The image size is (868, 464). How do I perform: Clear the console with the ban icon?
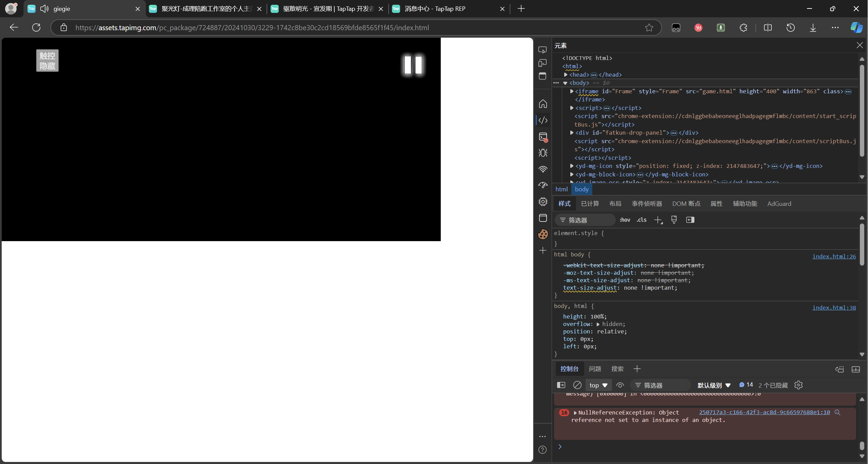[x=577, y=385]
